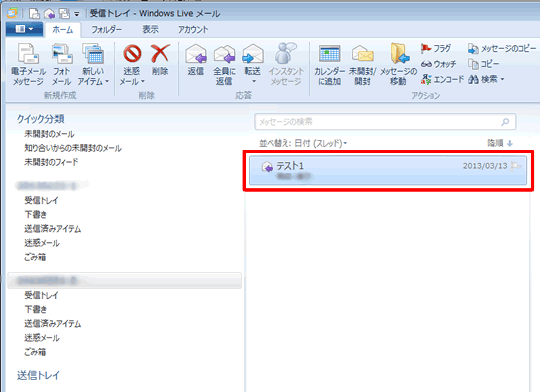Image resolution: width=540 pixels, height=392 pixels.
Task: Toggle 降順 sort order
Action: tap(500, 143)
